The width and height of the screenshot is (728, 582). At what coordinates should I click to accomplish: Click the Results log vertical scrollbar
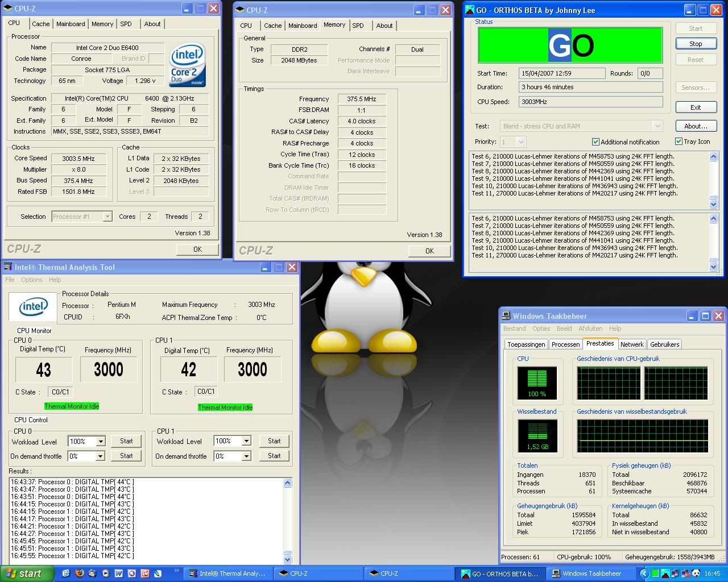point(287,520)
